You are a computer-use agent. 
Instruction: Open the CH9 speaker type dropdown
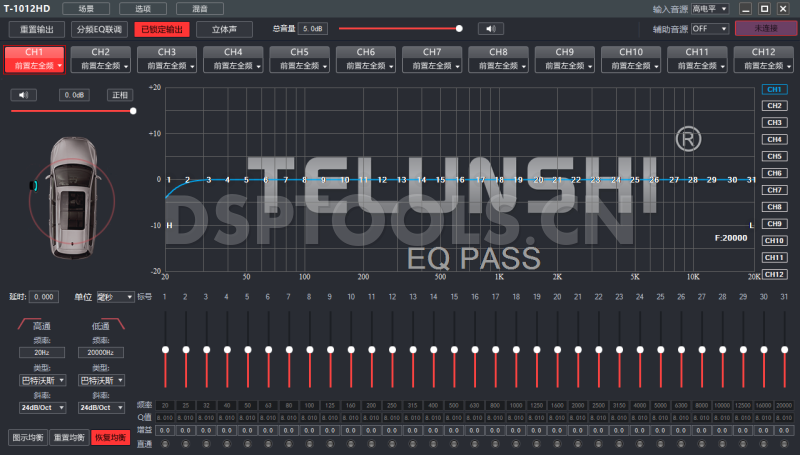564,66
